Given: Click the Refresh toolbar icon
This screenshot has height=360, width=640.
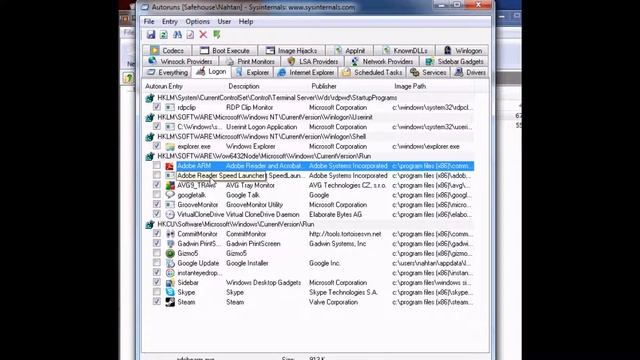Looking at the screenshot, I should click(164, 35).
